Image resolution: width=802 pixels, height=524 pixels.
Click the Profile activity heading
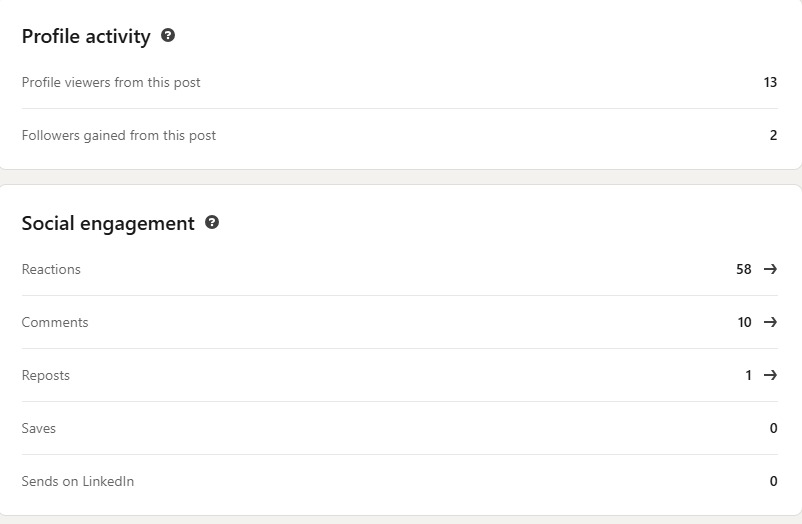(x=86, y=37)
